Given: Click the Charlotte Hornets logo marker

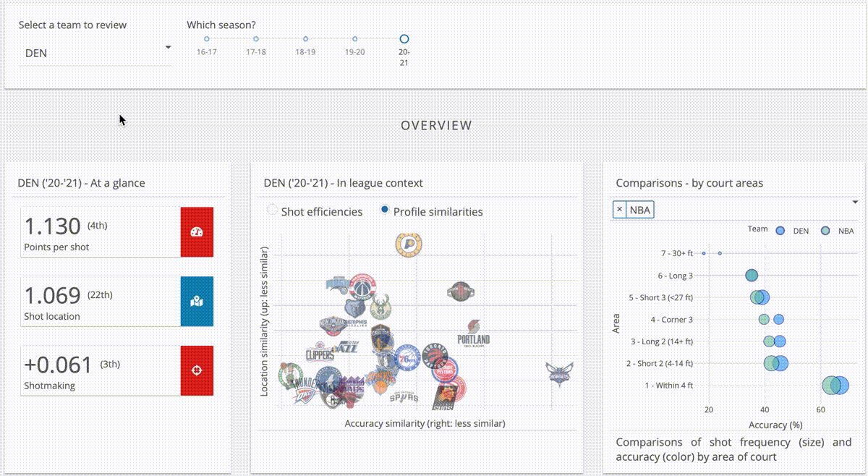Looking at the screenshot, I should pos(559,374).
